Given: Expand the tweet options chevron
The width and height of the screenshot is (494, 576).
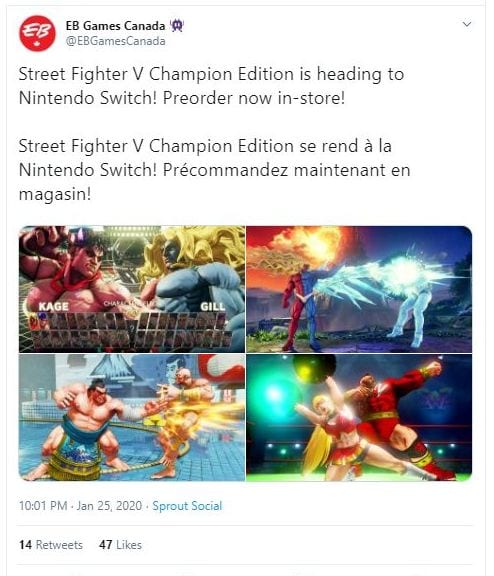Looking at the screenshot, I should [466, 24].
